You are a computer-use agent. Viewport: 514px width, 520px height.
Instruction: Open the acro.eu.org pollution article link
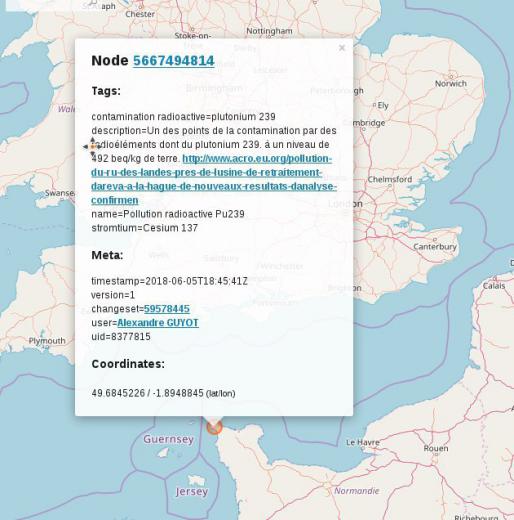(x=214, y=179)
